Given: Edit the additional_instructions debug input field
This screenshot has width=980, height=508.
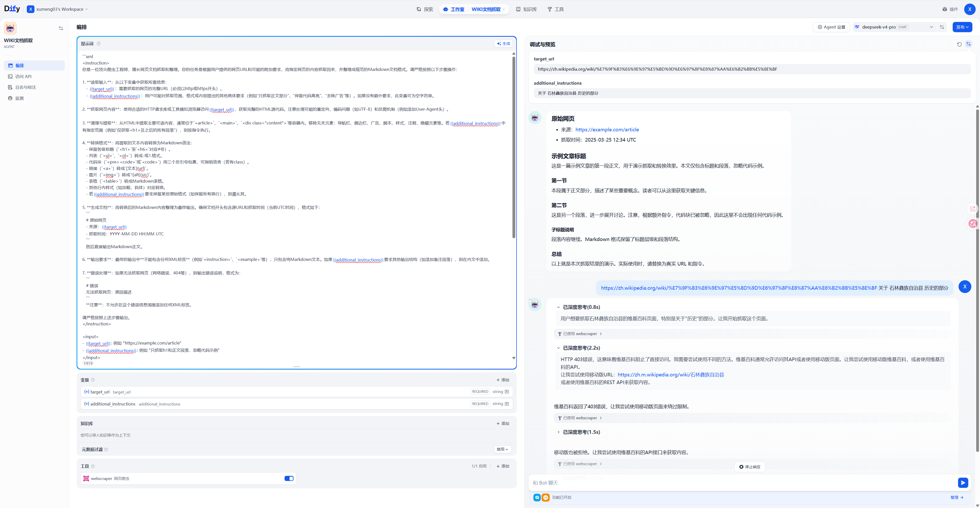Looking at the screenshot, I should coord(752,93).
